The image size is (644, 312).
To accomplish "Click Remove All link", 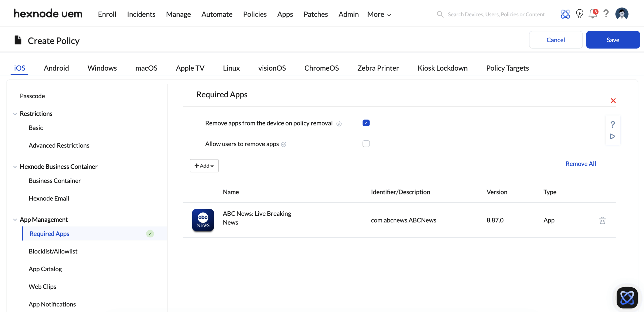I will [581, 164].
